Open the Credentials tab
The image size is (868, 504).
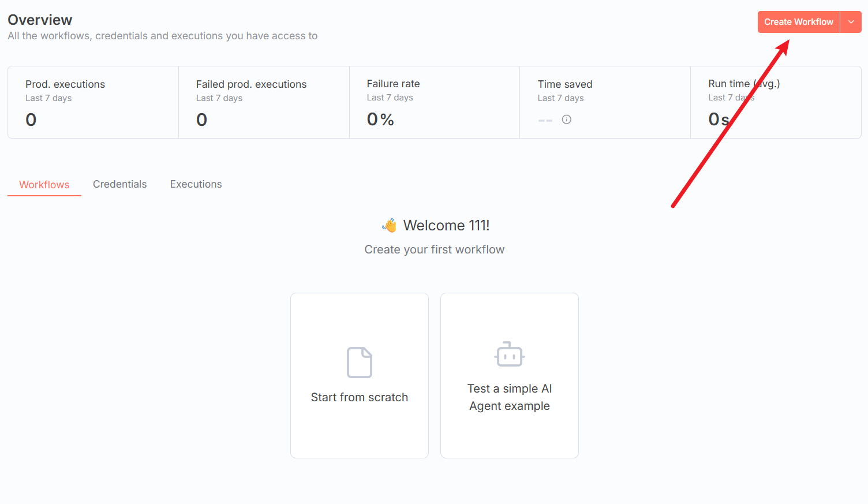pyautogui.click(x=120, y=184)
